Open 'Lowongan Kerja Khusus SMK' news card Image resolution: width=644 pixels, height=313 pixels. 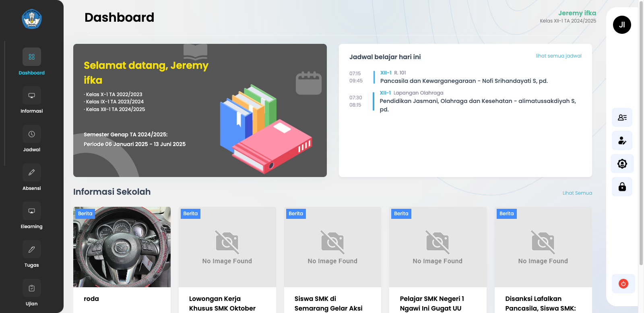click(x=227, y=303)
